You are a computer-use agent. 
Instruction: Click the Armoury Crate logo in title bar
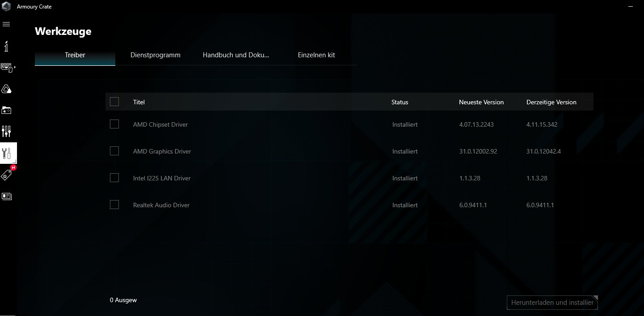7,6
